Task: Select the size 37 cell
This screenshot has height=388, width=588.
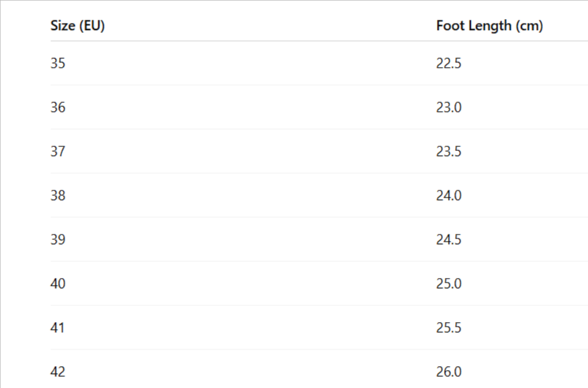Action: pyautogui.click(x=58, y=151)
